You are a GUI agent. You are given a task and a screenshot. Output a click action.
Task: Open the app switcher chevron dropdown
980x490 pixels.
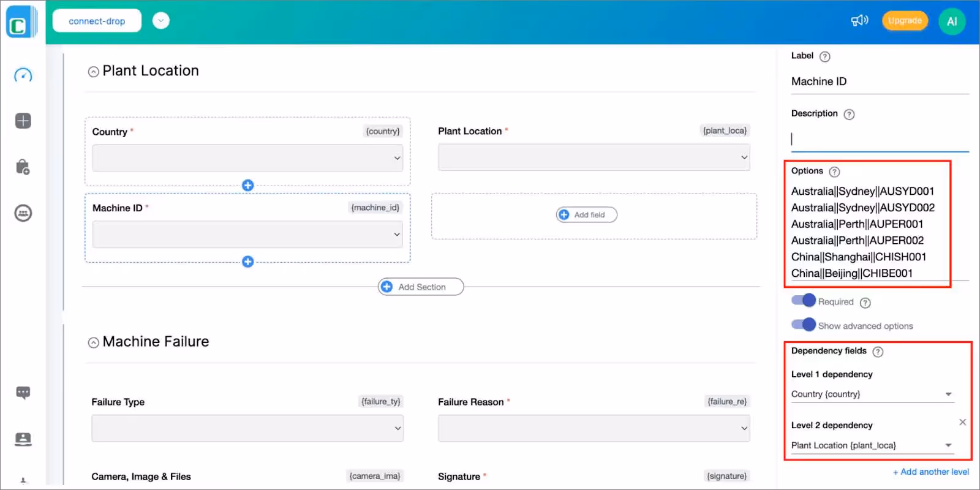pyautogui.click(x=160, y=21)
